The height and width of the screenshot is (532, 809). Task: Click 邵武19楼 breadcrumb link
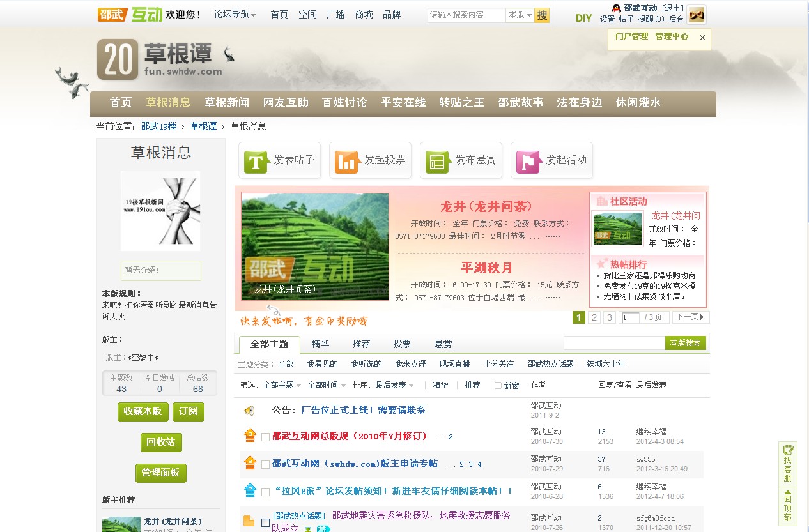pyautogui.click(x=158, y=126)
